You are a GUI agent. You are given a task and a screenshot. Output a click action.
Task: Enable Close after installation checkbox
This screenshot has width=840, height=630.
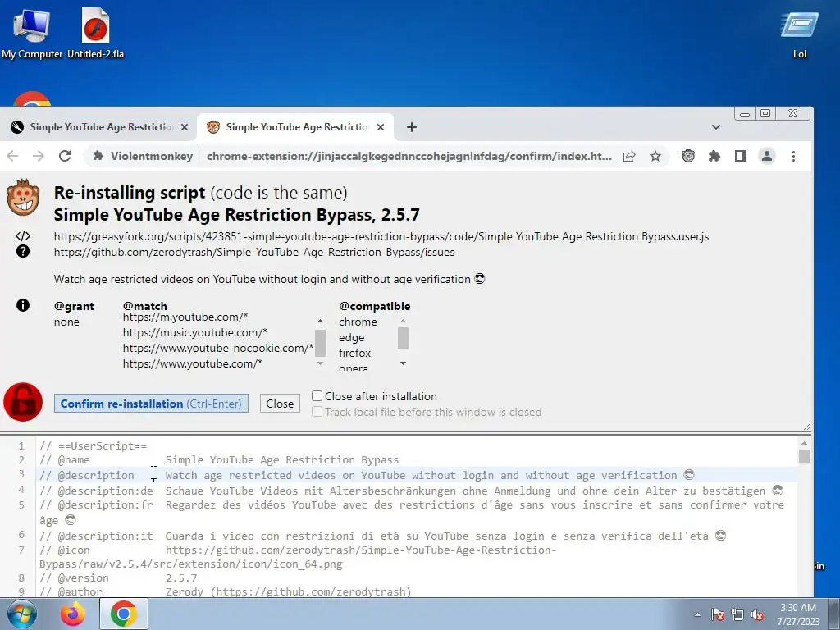click(x=317, y=396)
